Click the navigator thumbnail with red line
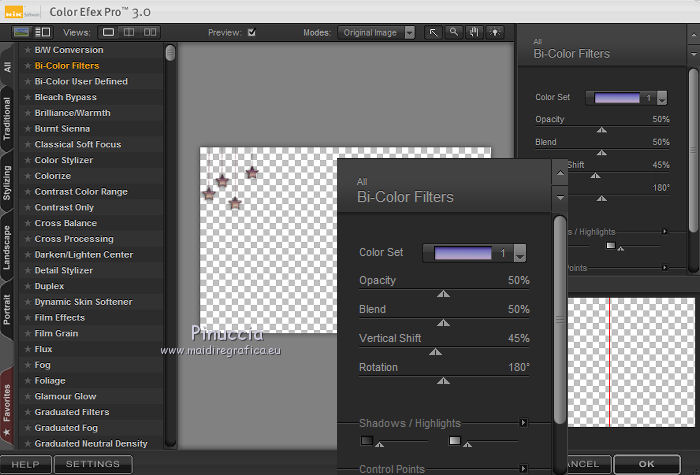 [631, 362]
